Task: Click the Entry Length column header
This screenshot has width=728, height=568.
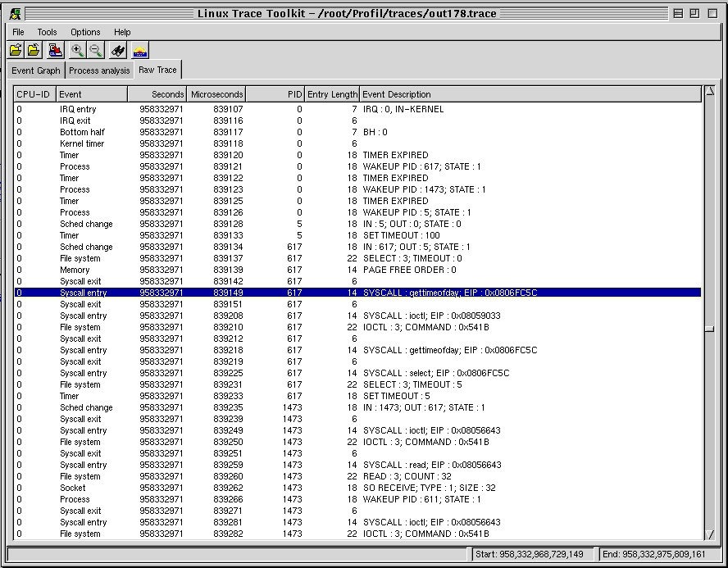Action: coord(332,94)
